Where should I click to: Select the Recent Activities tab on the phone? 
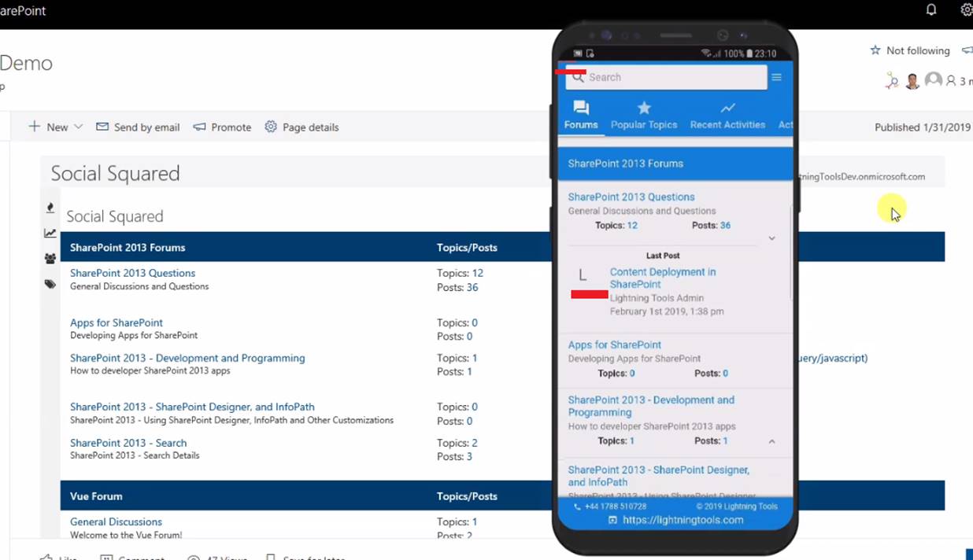tap(727, 115)
